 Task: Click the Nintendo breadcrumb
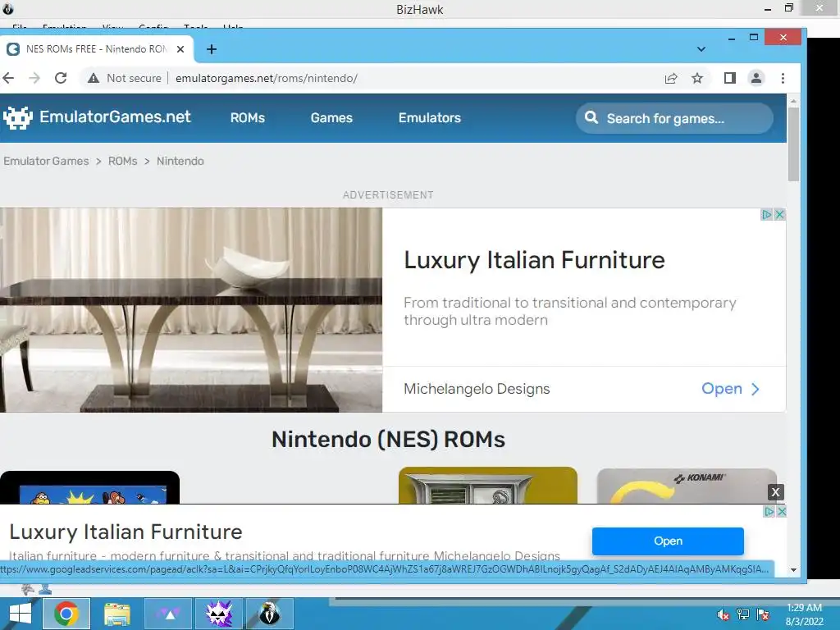click(180, 162)
